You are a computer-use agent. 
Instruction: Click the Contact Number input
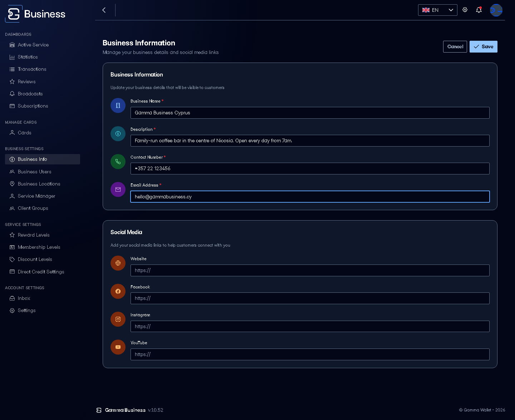[310, 169]
